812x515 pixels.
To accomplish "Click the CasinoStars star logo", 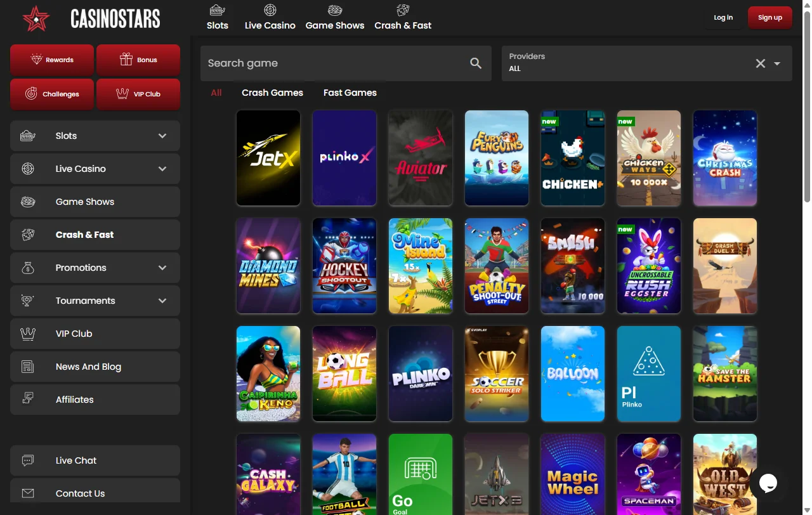I will pos(36,18).
